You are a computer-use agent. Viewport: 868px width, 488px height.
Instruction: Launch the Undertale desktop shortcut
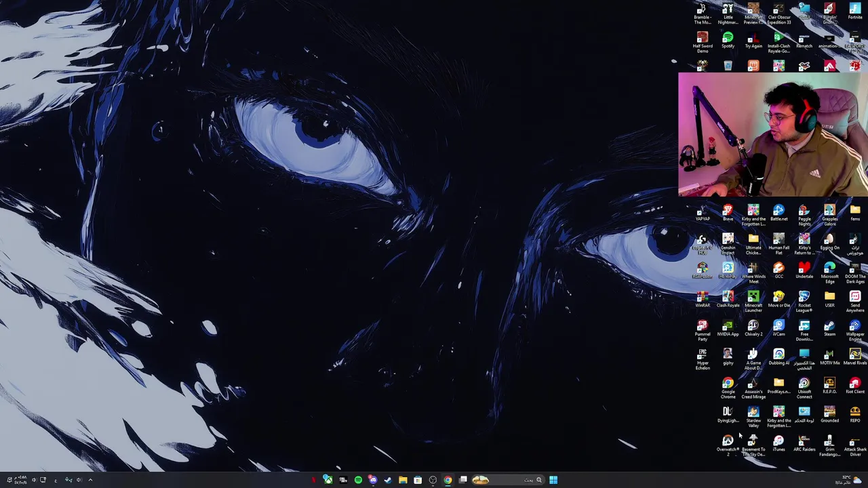coord(804,271)
